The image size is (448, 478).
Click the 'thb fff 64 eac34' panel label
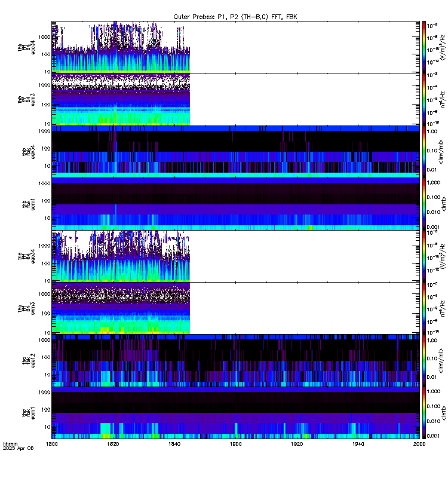pyautogui.click(x=26, y=48)
